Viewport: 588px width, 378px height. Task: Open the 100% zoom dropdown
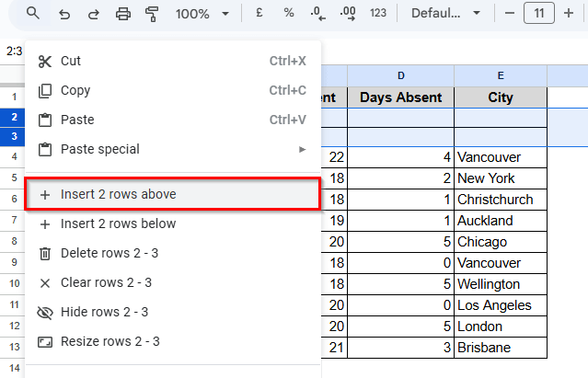coord(202,14)
